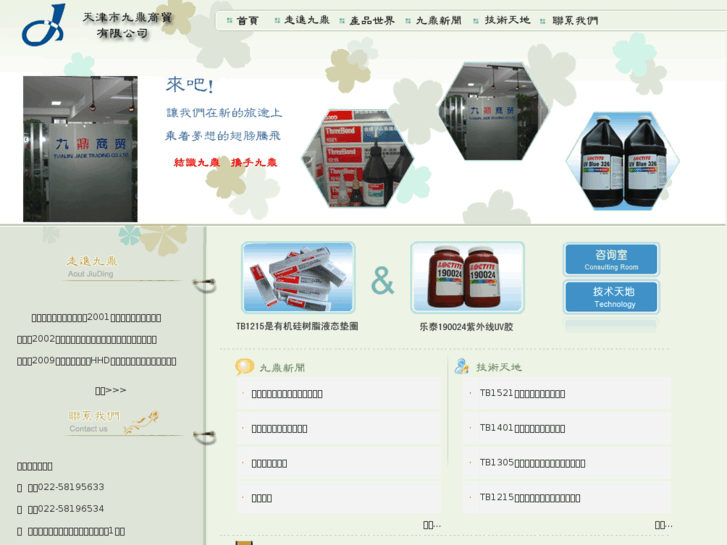Open the TB1521 article link
The width and height of the screenshot is (727, 545).
pos(522,393)
